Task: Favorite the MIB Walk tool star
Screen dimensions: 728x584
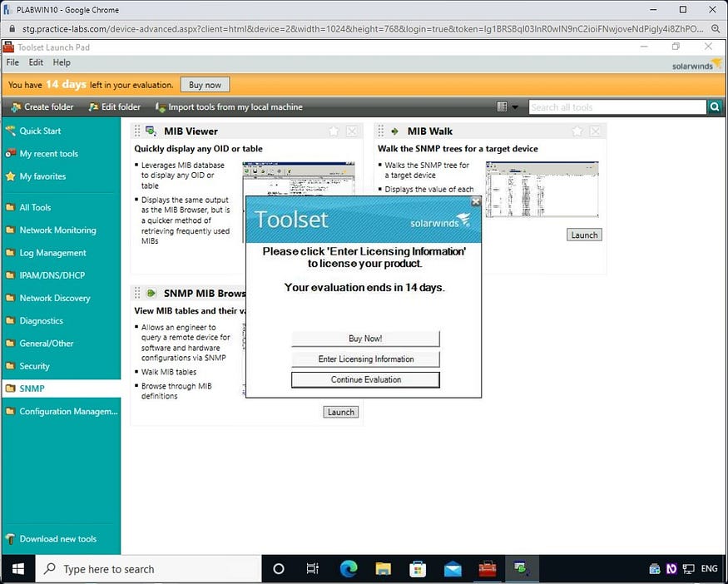Action: [577, 131]
